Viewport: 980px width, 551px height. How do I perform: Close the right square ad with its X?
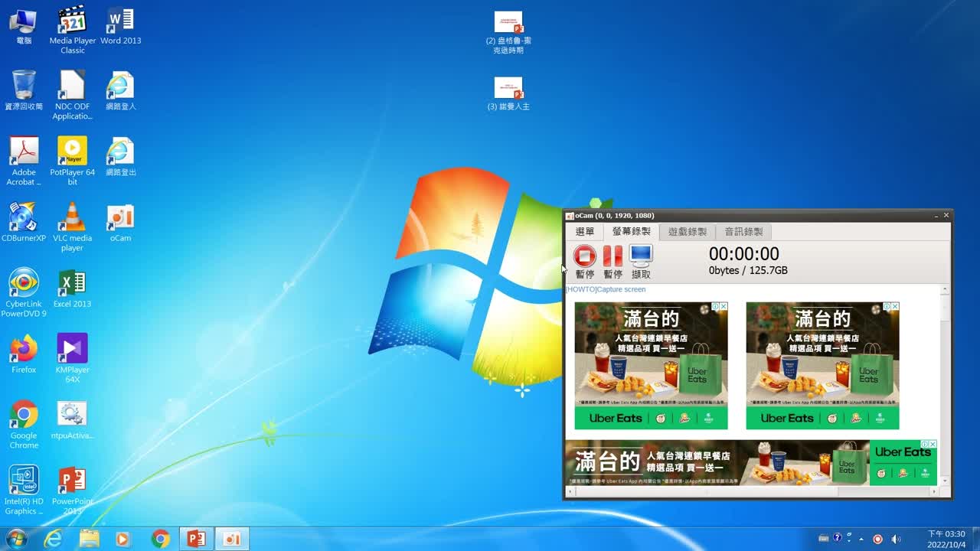[x=895, y=306]
